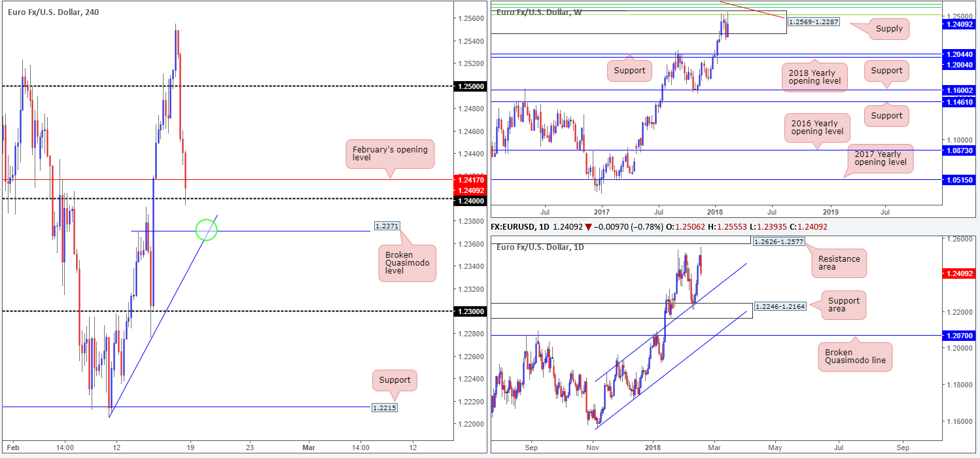Image resolution: width=980 pixels, height=458 pixels.
Task: Select the 1.25600 axis tick value
Action: [472, 19]
